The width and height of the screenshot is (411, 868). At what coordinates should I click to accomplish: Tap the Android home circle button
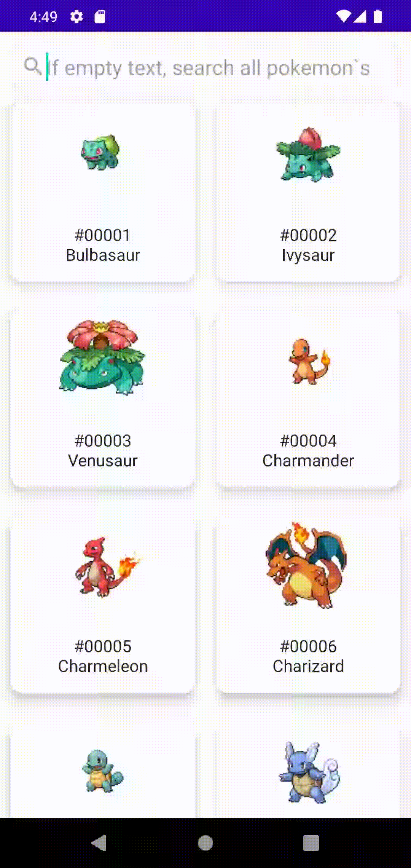[205, 843]
